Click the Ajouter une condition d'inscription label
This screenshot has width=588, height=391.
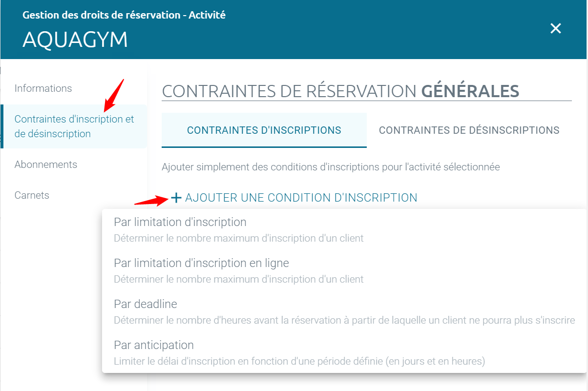point(301,198)
